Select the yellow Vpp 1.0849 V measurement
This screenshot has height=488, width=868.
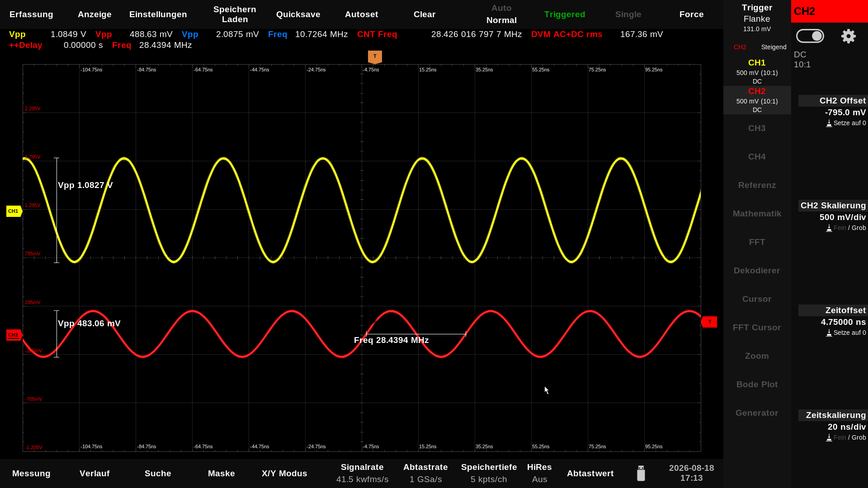click(x=47, y=34)
